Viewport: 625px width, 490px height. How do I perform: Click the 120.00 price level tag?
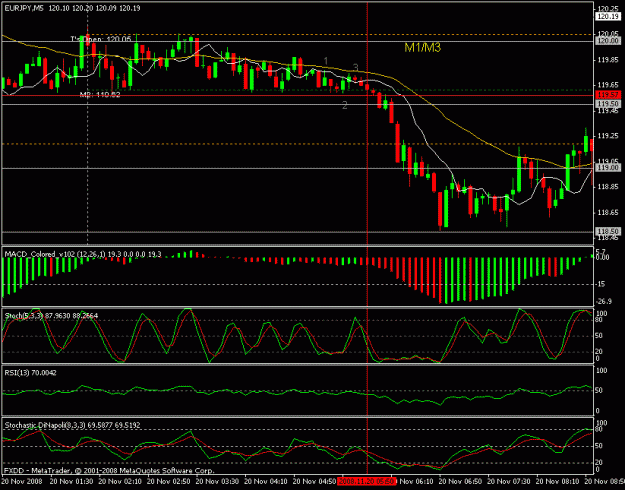608,41
